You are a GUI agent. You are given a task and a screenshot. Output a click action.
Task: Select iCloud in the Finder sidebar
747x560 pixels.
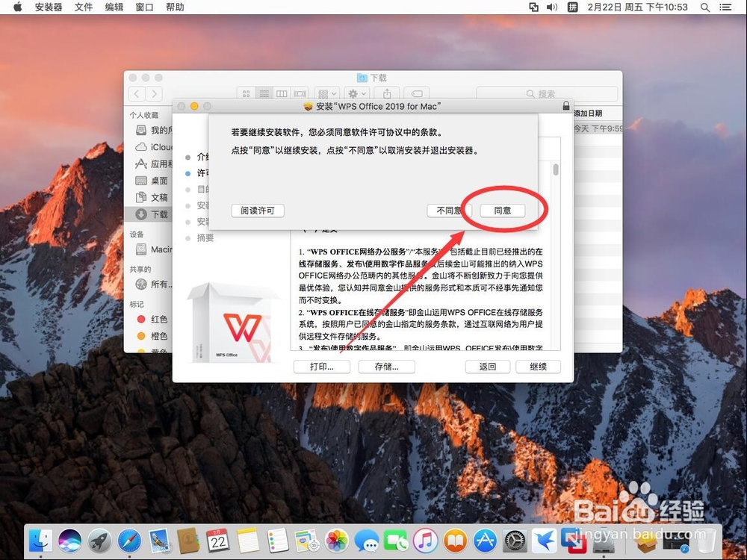pyautogui.click(x=153, y=147)
